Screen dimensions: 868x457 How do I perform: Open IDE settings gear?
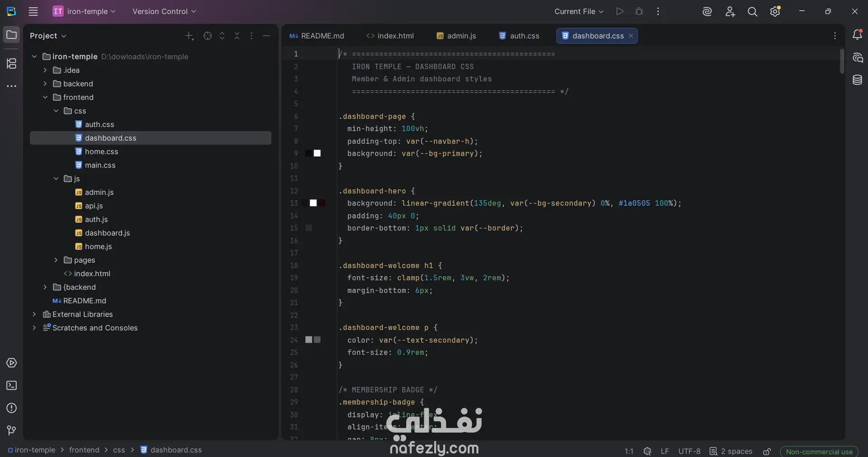point(775,11)
